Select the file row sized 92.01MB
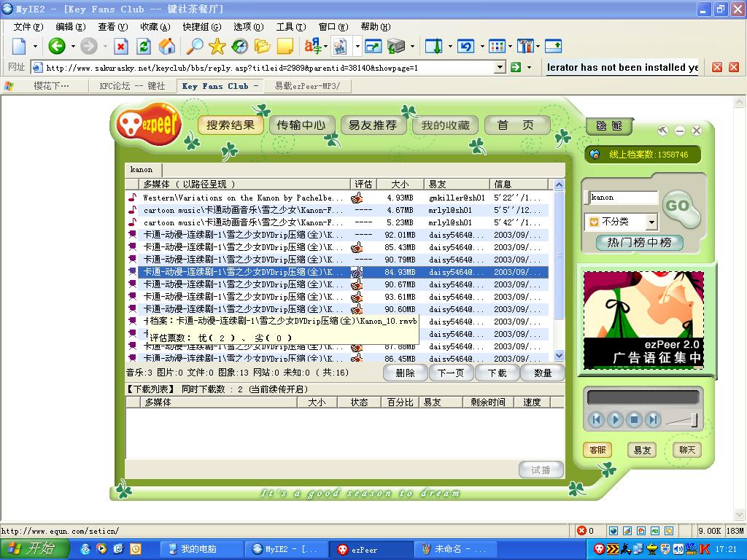747x560 pixels. [338, 235]
